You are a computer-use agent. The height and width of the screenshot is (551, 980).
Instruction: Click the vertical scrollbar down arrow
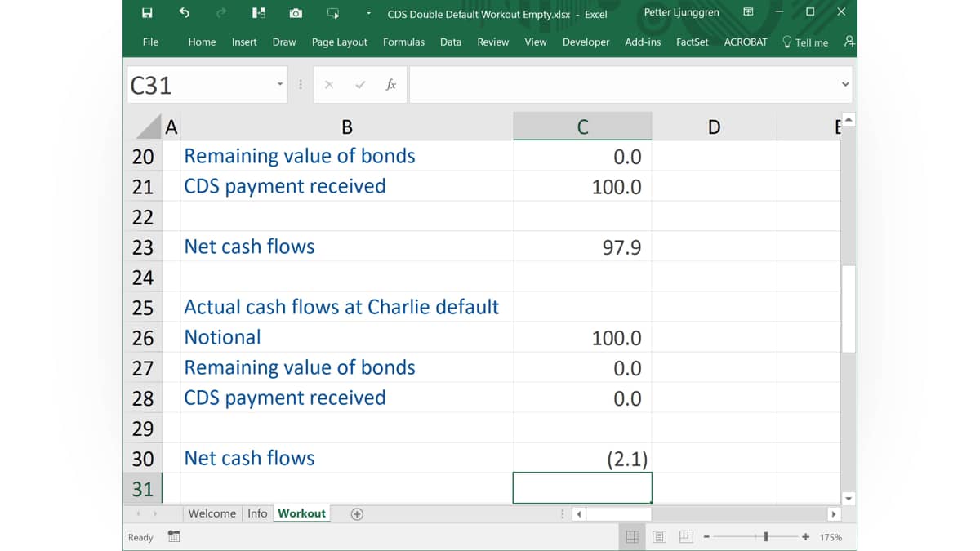(x=849, y=498)
